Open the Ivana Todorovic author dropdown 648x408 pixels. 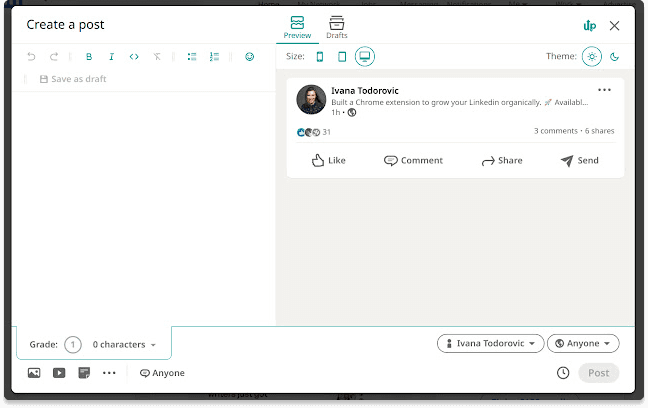pyautogui.click(x=491, y=344)
